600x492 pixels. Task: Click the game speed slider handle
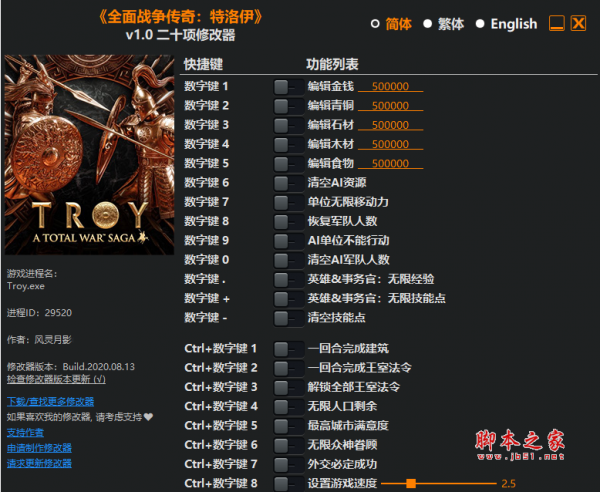click(411, 484)
